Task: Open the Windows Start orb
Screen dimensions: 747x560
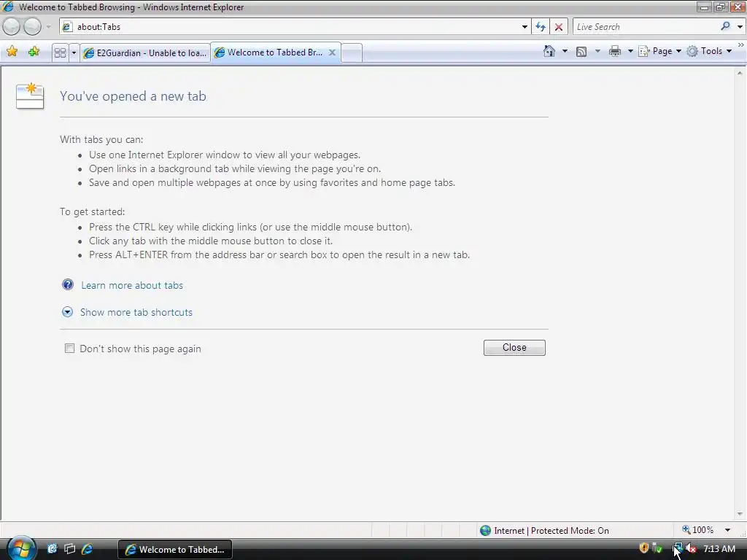Action: [x=20, y=548]
